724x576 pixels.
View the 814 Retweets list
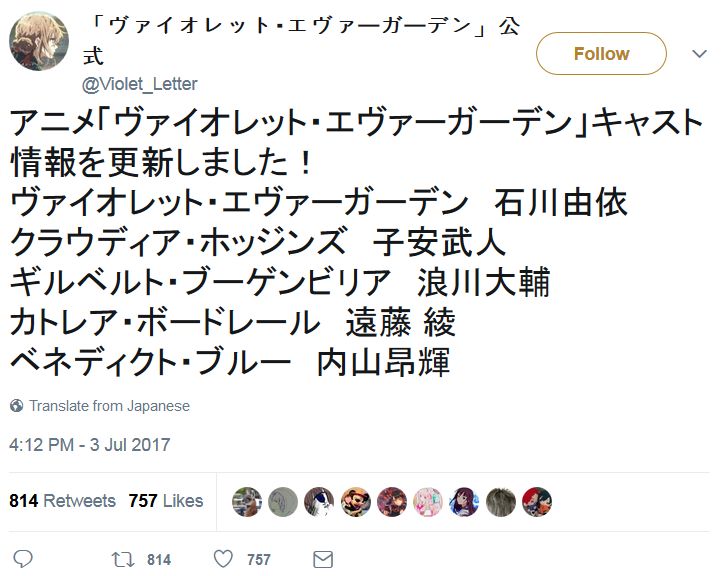coord(62,501)
